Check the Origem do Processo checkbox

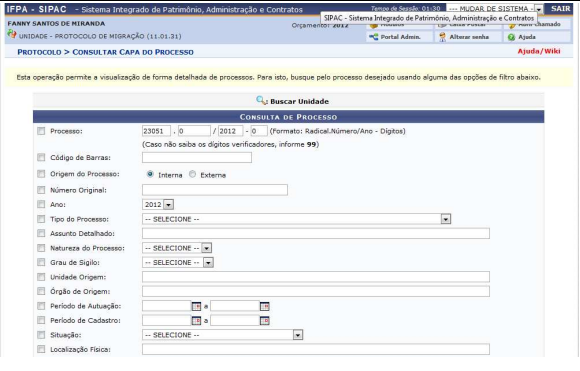click(x=41, y=174)
